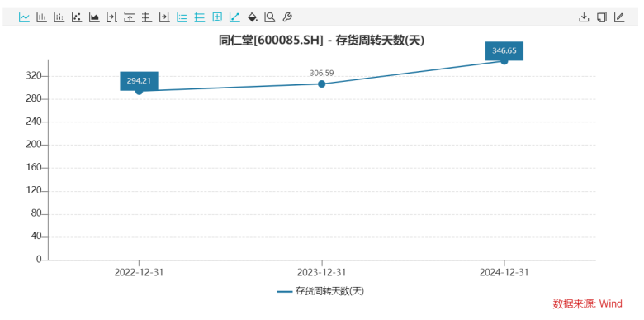The height and width of the screenshot is (320, 644).
Task: Toggle the blue legend list icon
Action: [x=182, y=17]
